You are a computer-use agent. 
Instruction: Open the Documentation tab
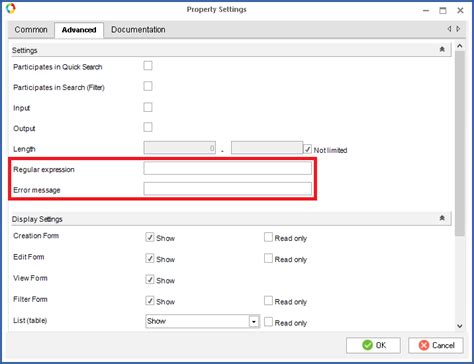[x=138, y=30]
